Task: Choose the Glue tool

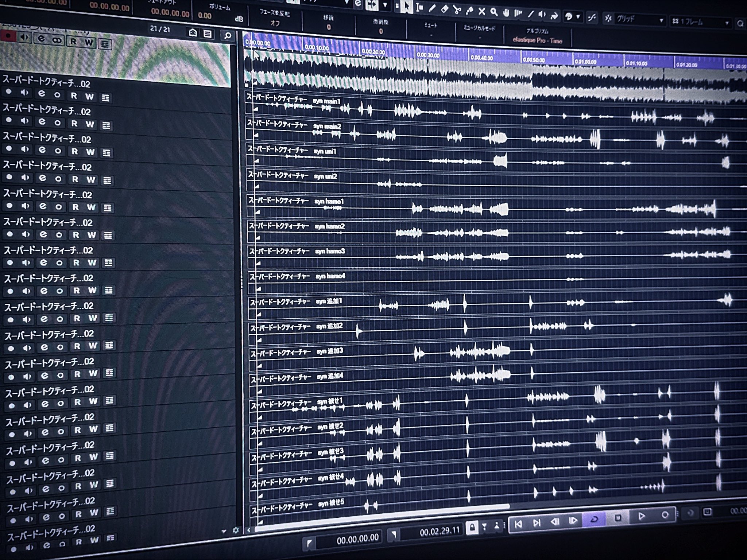Action: click(469, 11)
